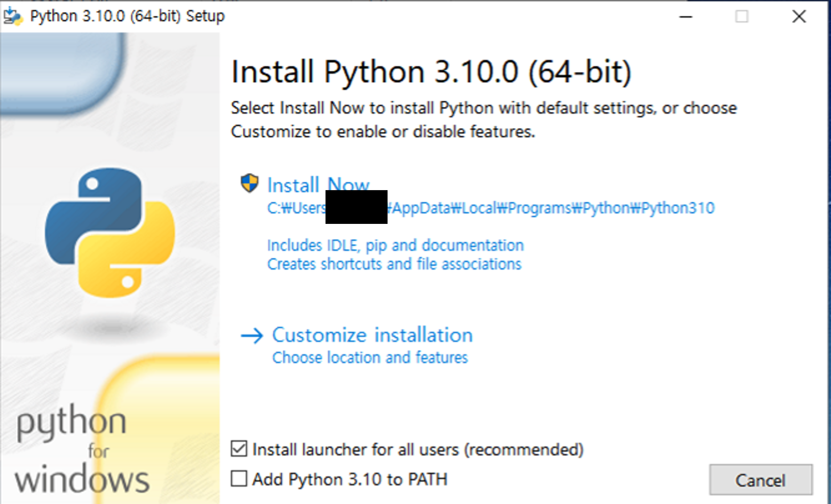Screen dimensions: 831x504
Task: Minimize the Python Setup window
Action: point(685,17)
